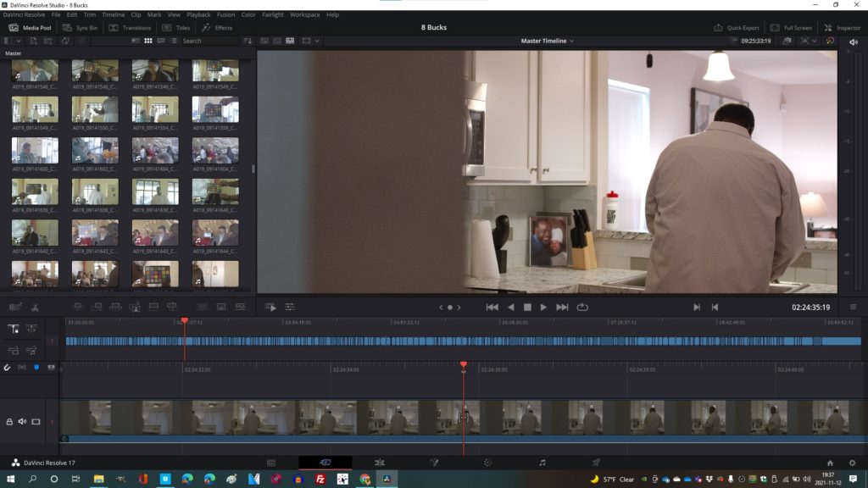Switch to the Transitions tab
This screenshot has width=868, height=488.
point(130,28)
